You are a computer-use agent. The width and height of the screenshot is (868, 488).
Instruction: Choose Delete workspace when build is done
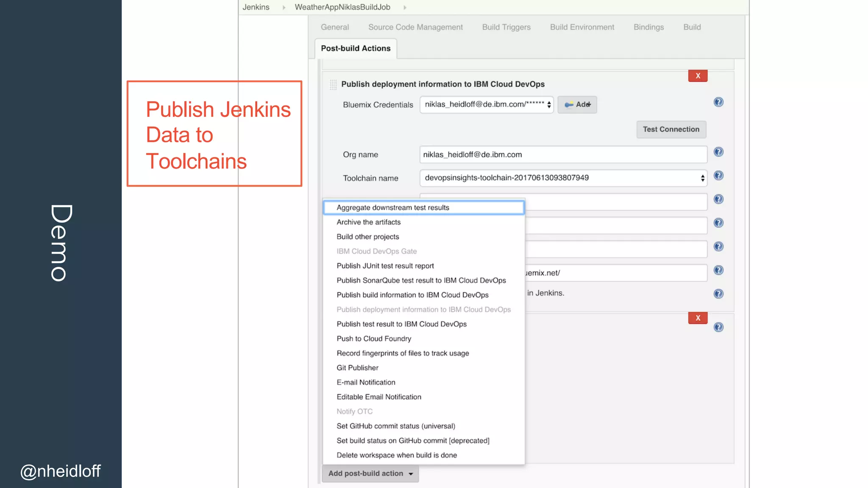424,455
